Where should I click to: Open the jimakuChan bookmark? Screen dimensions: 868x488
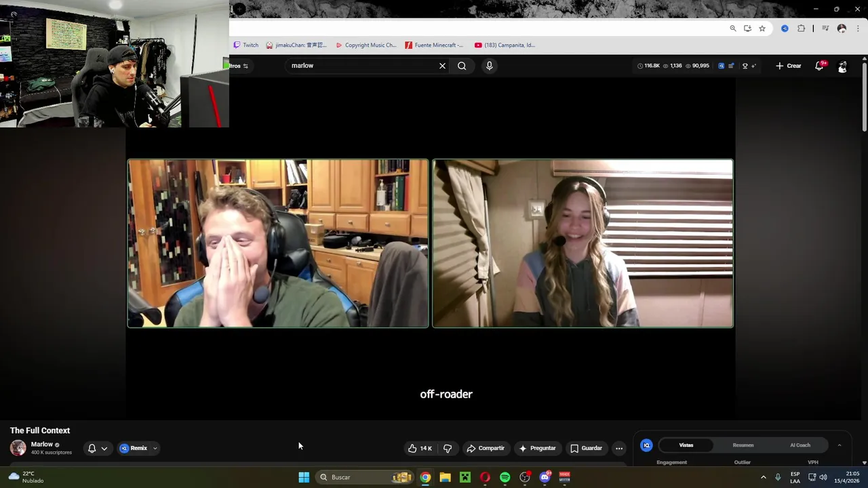pyautogui.click(x=296, y=45)
